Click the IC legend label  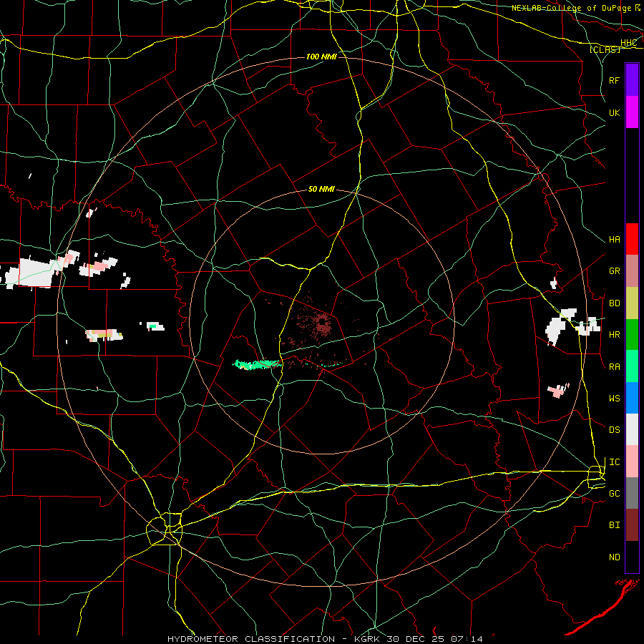click(615, 462)
